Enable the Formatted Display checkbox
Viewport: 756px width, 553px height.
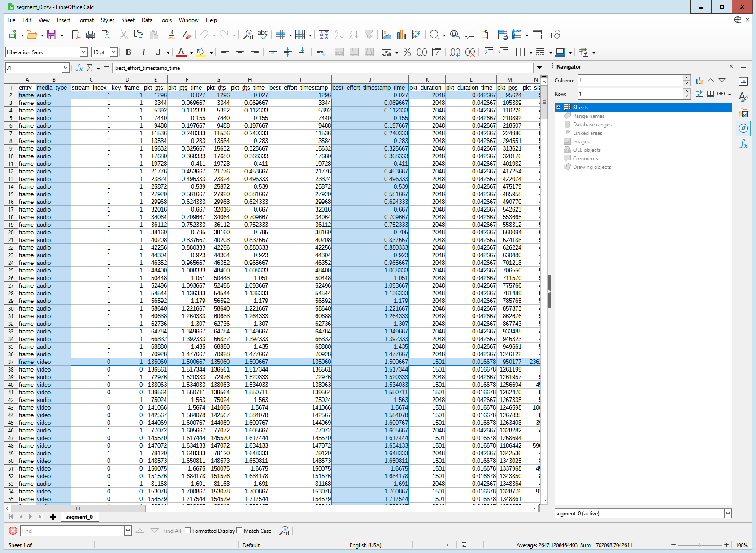(x=188, y=531)
